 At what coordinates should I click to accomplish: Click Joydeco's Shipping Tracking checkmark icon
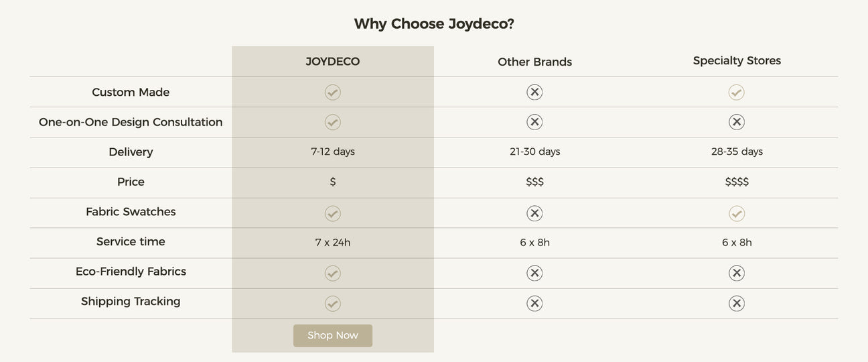pyautogui.click(x=333, y=304)
